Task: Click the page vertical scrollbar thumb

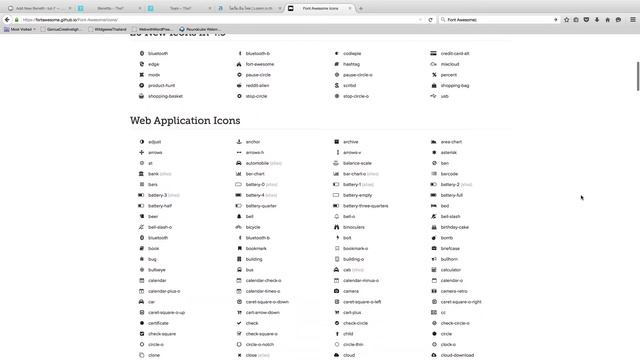Action: (638, 76)
